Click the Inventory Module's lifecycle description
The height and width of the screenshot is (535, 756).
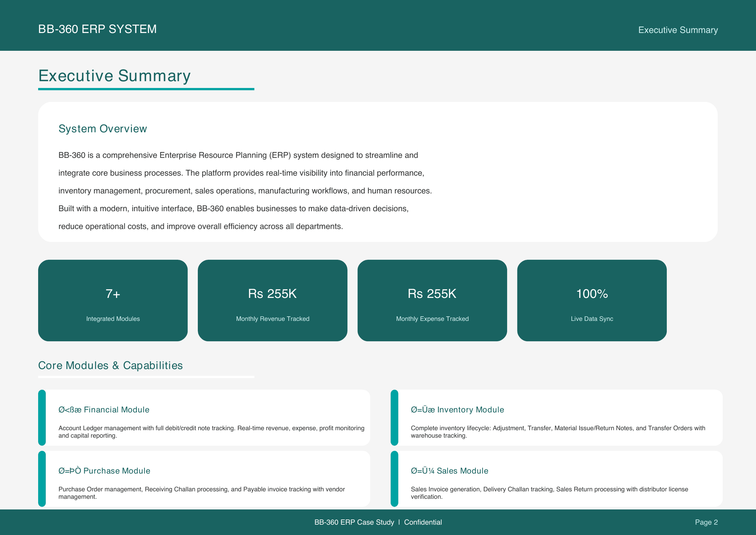point(558,431)
